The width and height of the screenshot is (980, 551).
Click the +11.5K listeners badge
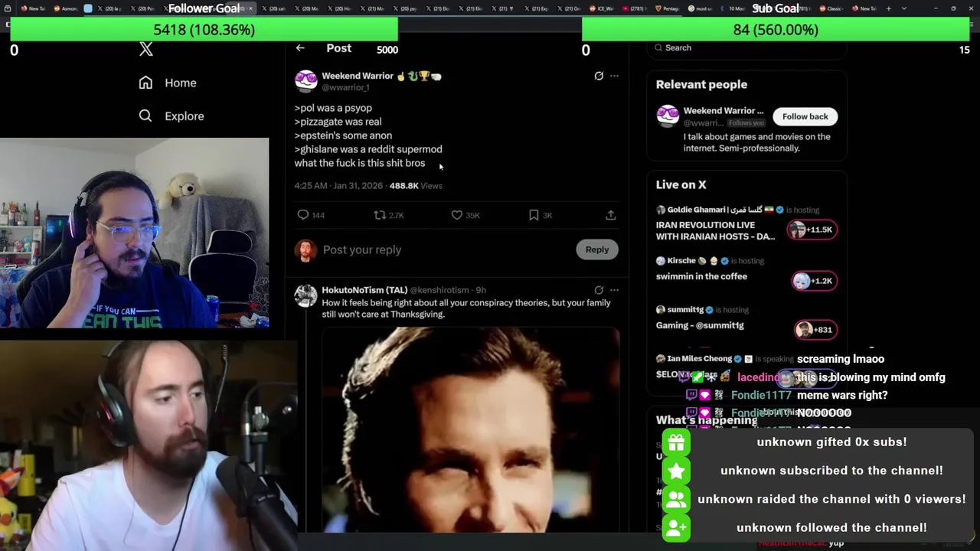(812, 230)
